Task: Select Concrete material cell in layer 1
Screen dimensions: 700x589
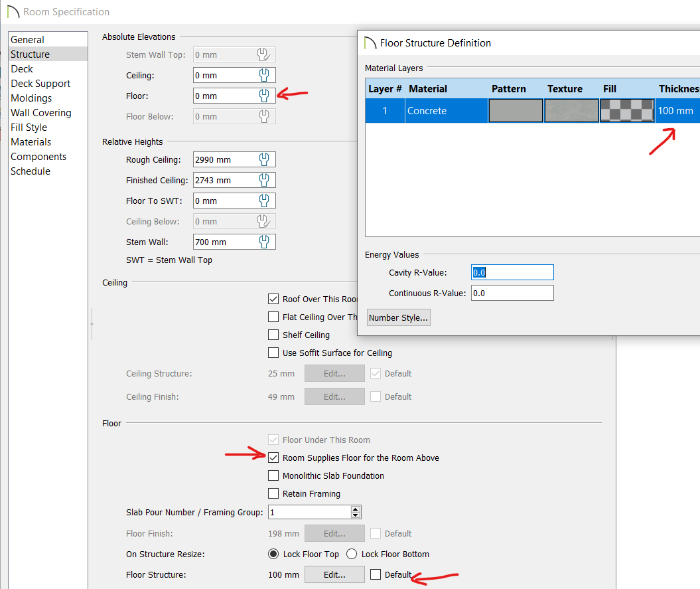Action: point(447,110)
